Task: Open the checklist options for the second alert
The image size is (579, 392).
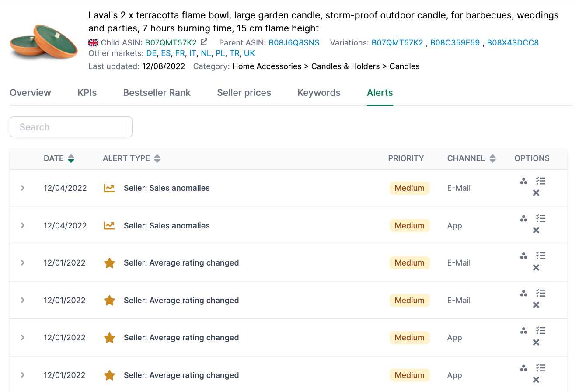Action: pos(541,218)
